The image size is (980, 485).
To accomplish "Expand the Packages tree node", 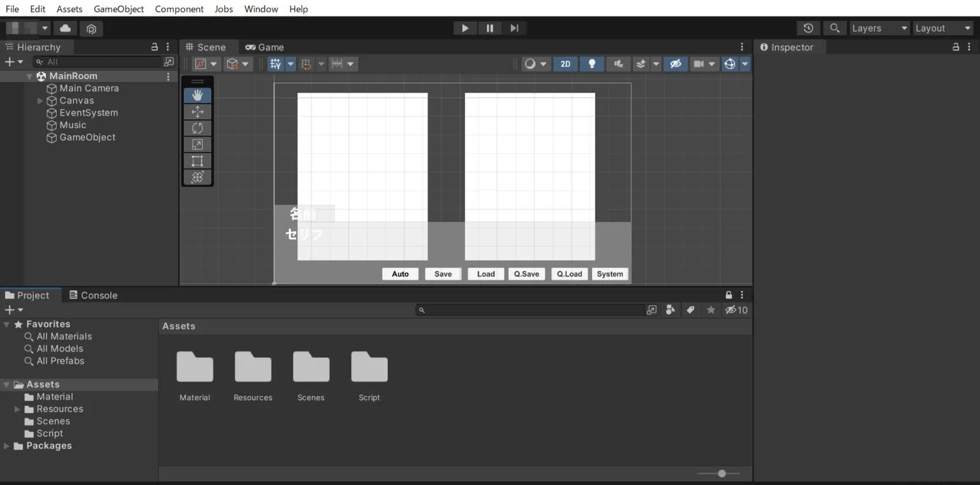I will pos(6,446).
